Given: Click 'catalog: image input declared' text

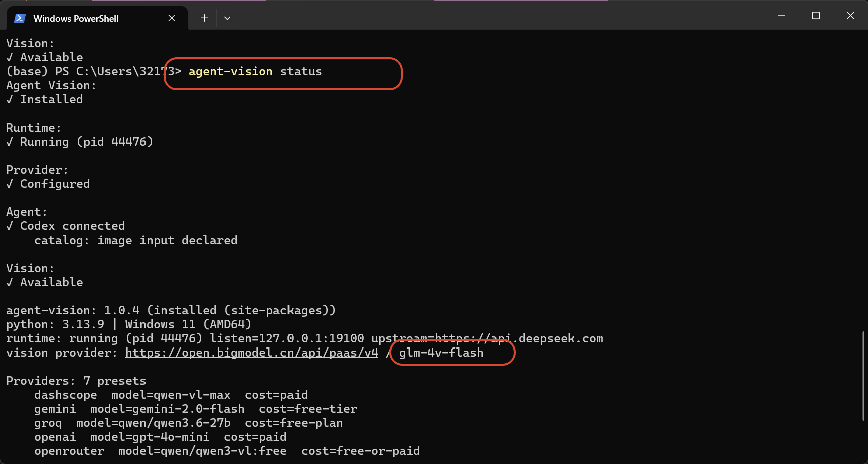Looking at the screenshot, I should click(136, 241).
